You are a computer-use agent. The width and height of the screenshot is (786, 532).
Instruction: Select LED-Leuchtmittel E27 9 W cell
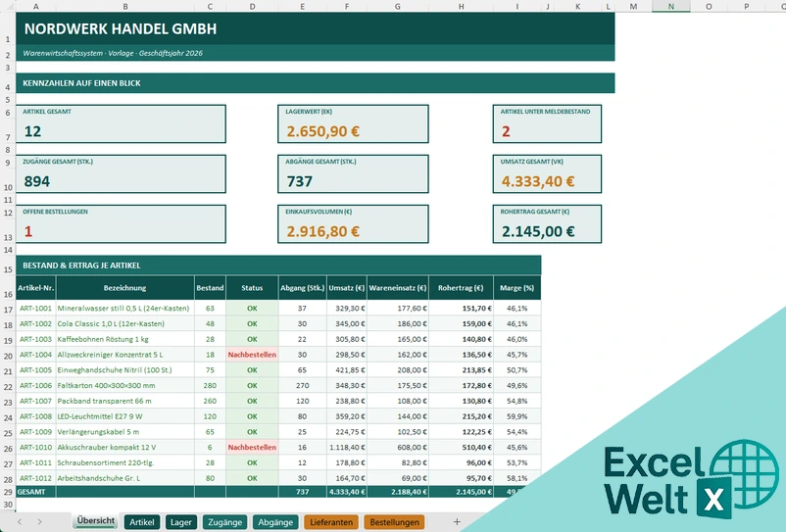124,416
